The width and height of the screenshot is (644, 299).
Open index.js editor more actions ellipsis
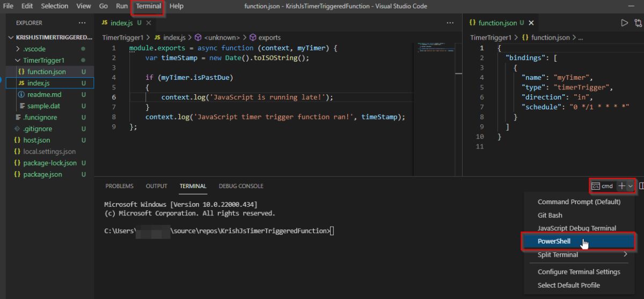click(450, 23)
